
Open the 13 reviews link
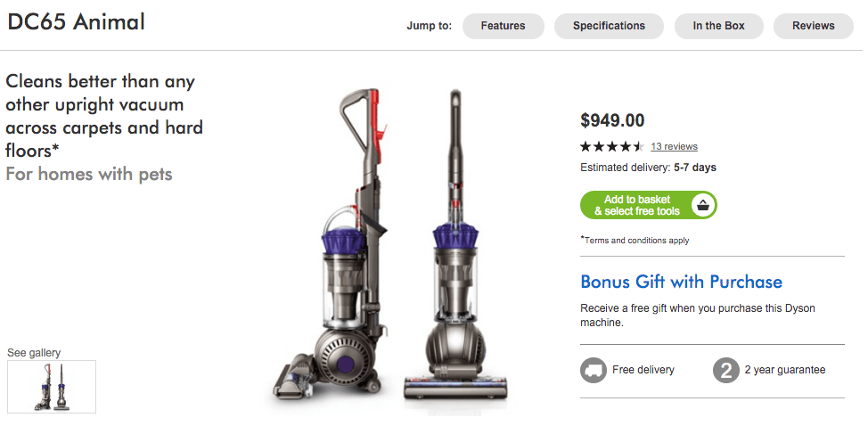coord(674,147)
